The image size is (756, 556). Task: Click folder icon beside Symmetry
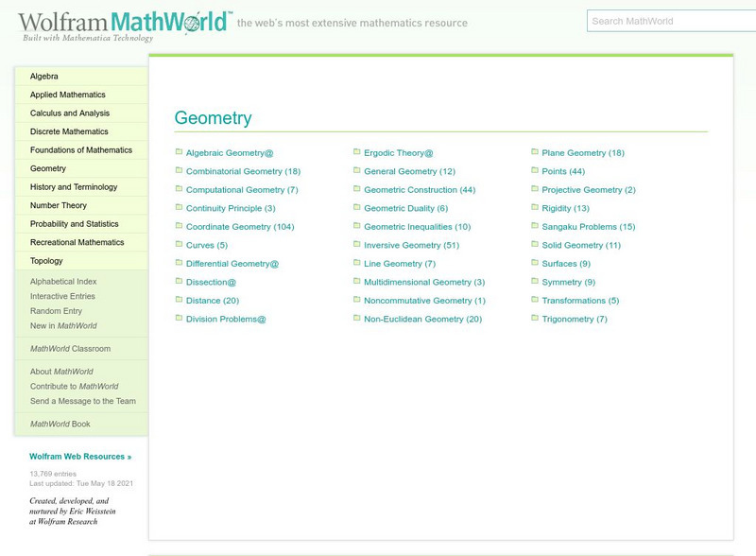535,281
